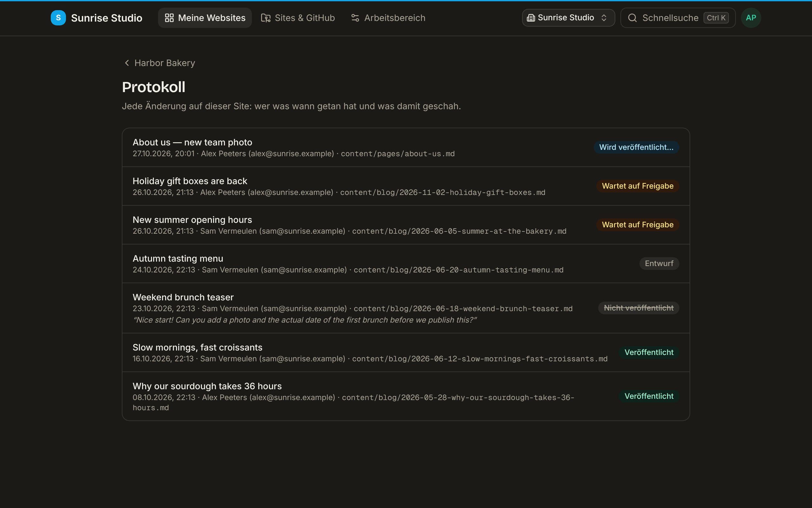Click the magnifier icon in Schnellsuche
Viewport: 812px width, 508px height.
(632, 18)
